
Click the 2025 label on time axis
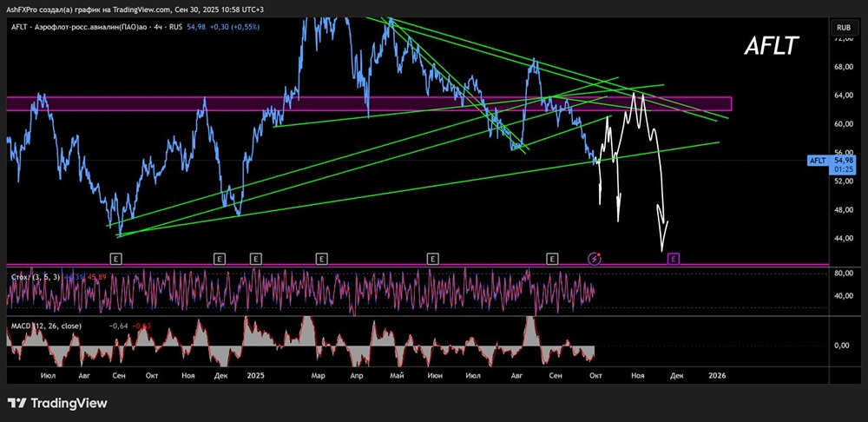[x=256, y=375]
